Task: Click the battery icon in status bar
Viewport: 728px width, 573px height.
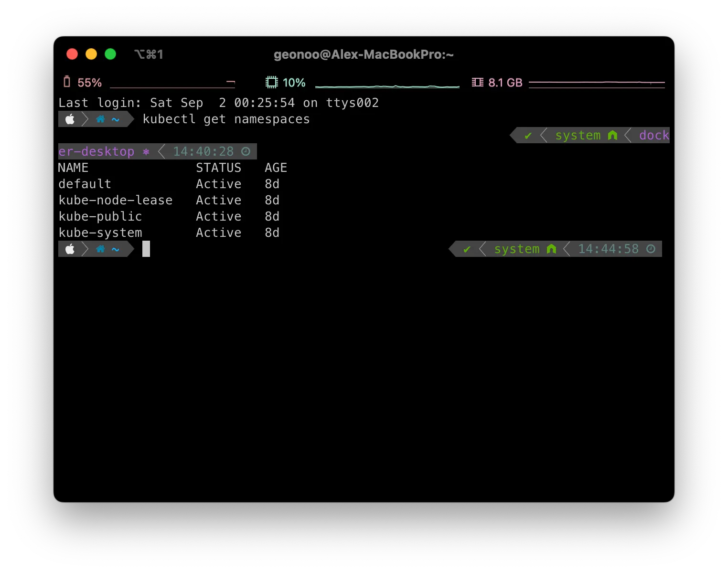Action: point(67,82)
